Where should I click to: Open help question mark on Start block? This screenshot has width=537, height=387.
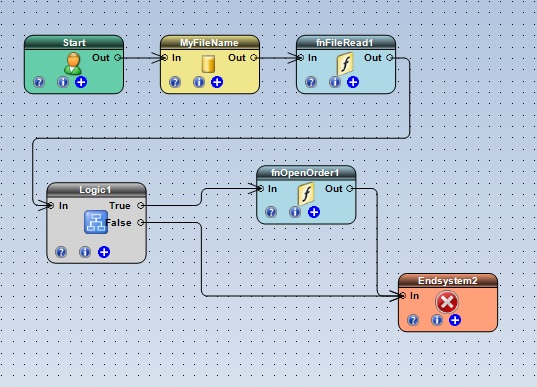(x=39, y=82)
